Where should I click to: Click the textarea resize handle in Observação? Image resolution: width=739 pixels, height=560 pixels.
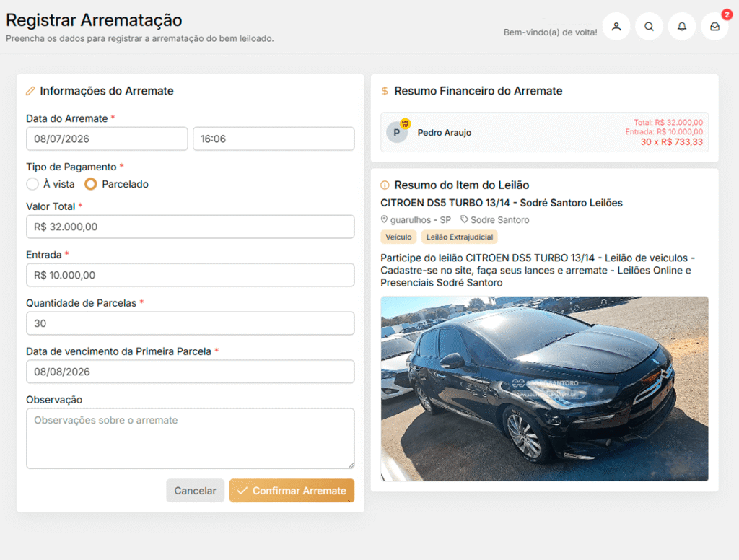351,465
